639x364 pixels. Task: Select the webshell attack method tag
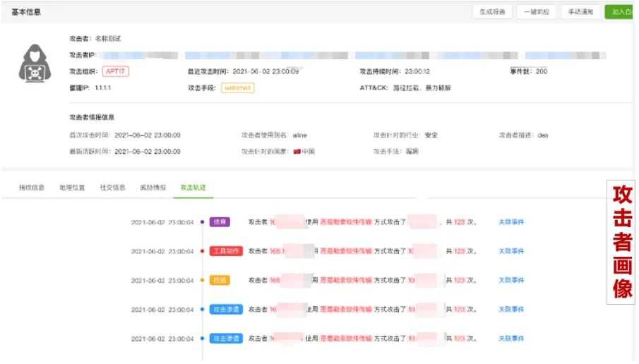pyautogui.click(x=237, y=88)
